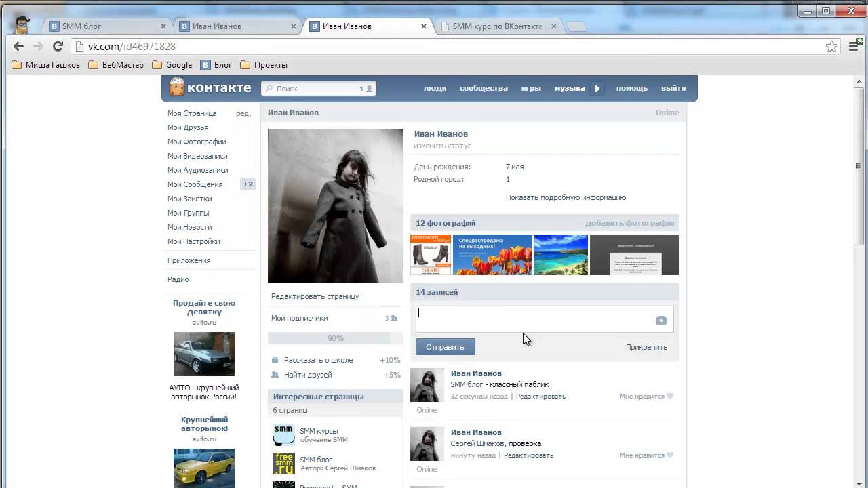This screenshot has height=488, width=868.
Task: Open Радио in sidebar
Action: (178, 279)
